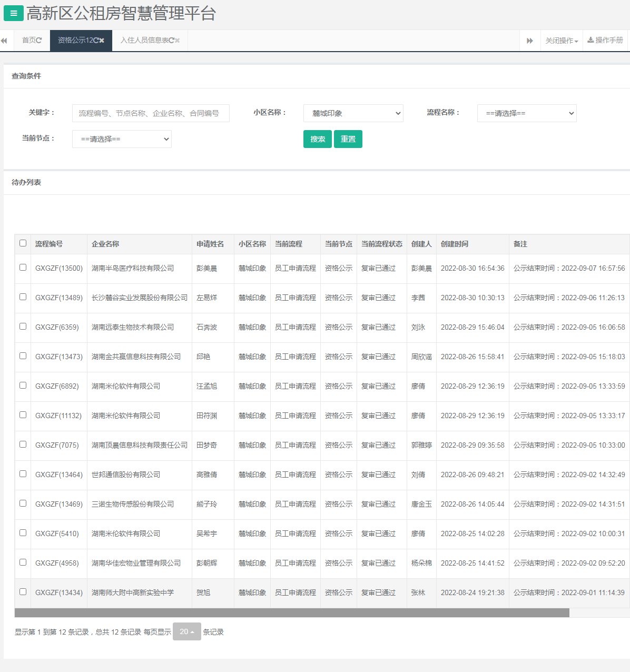Expand the 流程名称 dropdown

[x=527, y=113]
